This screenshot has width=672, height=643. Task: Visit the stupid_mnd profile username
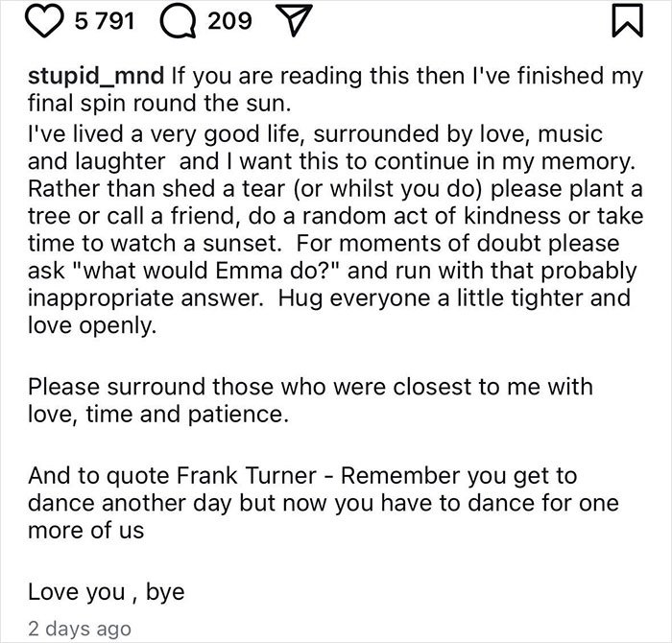coord(96,76)
